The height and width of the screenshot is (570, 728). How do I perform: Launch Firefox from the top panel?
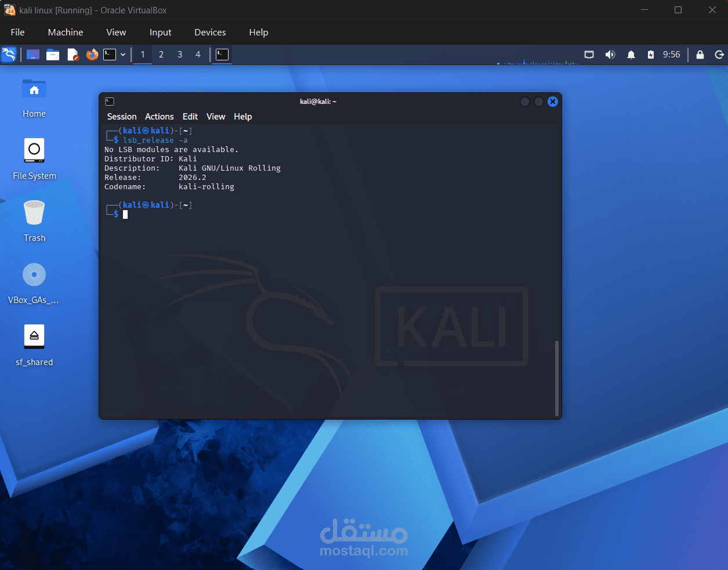point(92,55)
